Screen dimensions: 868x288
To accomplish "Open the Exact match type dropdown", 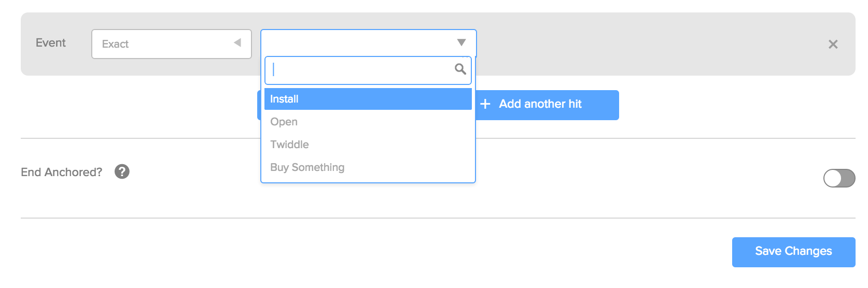I will click(x=172, y=44).
